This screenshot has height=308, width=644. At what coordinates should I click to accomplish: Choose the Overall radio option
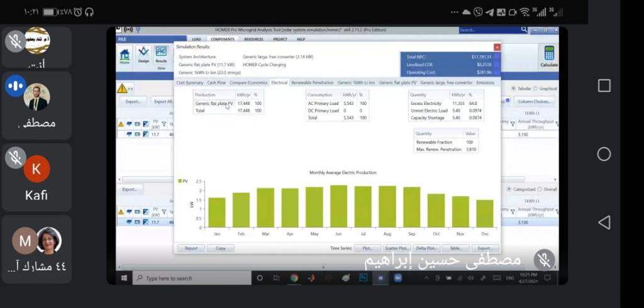[539, 189]
